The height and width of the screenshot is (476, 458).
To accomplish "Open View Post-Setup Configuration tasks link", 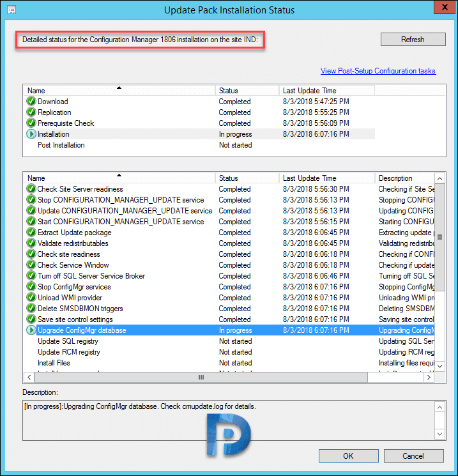I will (x=378, y=71).
